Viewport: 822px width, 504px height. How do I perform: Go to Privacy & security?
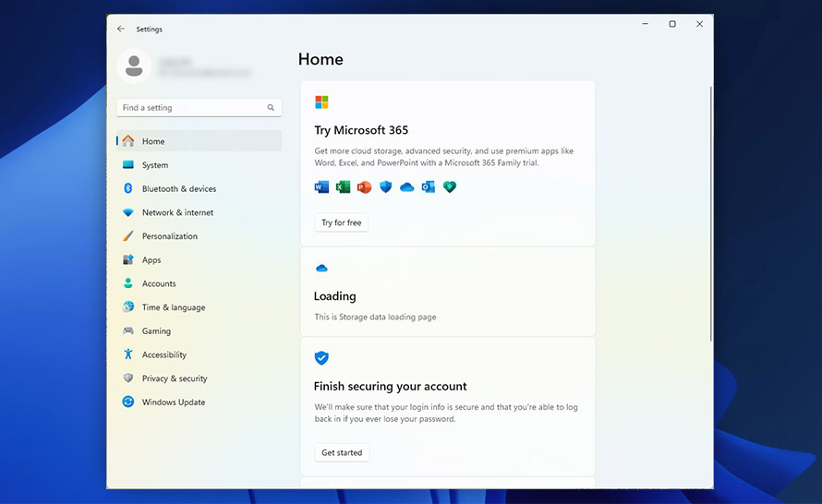(x=199, y=378)
